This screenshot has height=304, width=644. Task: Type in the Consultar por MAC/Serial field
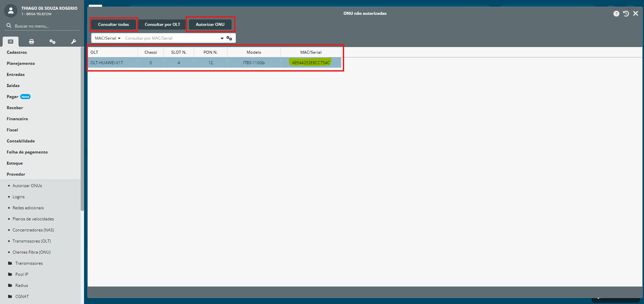(x=171, y=38)
